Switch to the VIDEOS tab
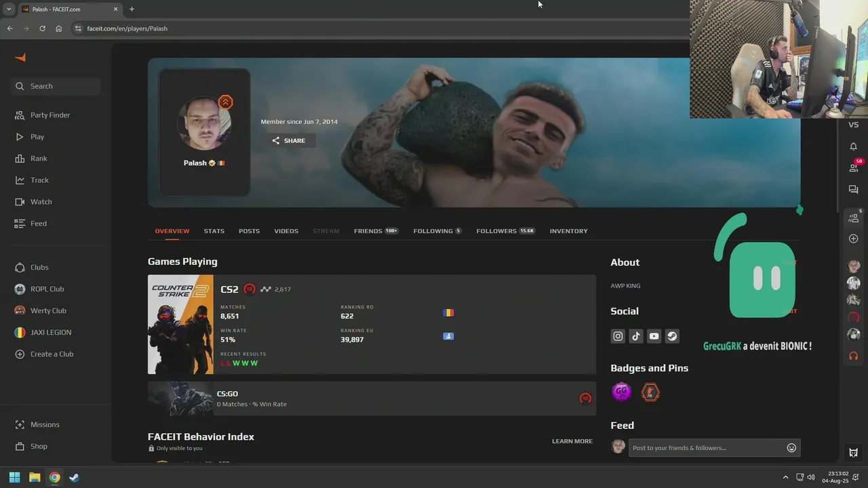Screen dimensions: 868x488 pyautogui.click(x=286, y=231)
